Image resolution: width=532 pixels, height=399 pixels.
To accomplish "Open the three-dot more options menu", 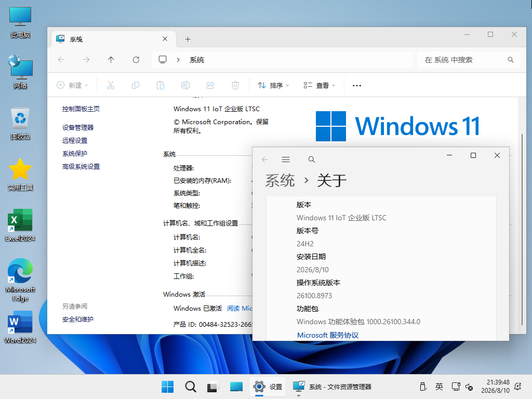I will coord(357,86).
